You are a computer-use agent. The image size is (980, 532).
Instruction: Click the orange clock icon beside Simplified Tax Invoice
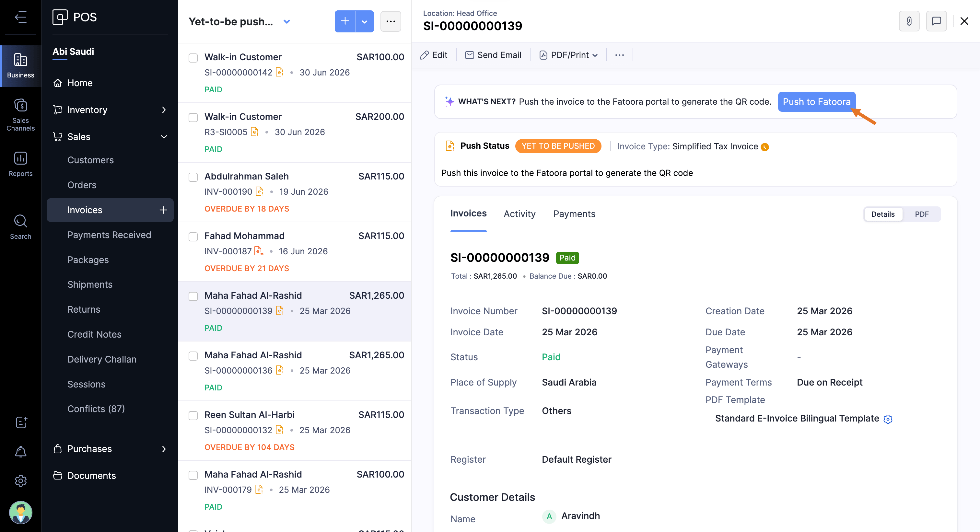click(765, 147)
